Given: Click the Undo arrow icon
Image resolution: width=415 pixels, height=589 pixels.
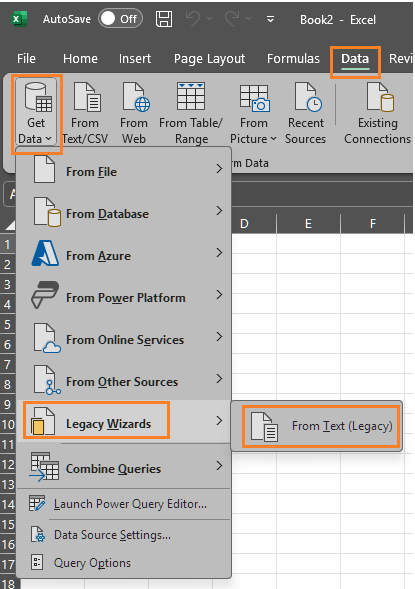Looking at the screenshot, I should (193, 18).
